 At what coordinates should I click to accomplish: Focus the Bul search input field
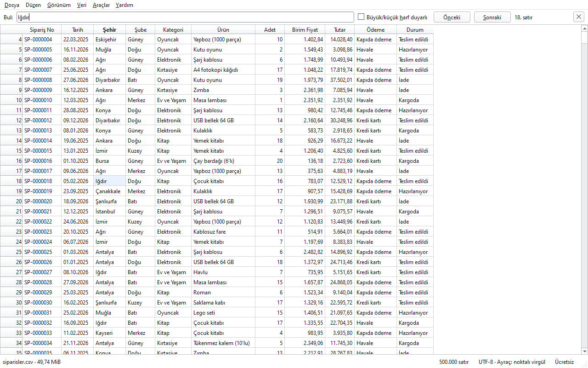click(185, 17)
